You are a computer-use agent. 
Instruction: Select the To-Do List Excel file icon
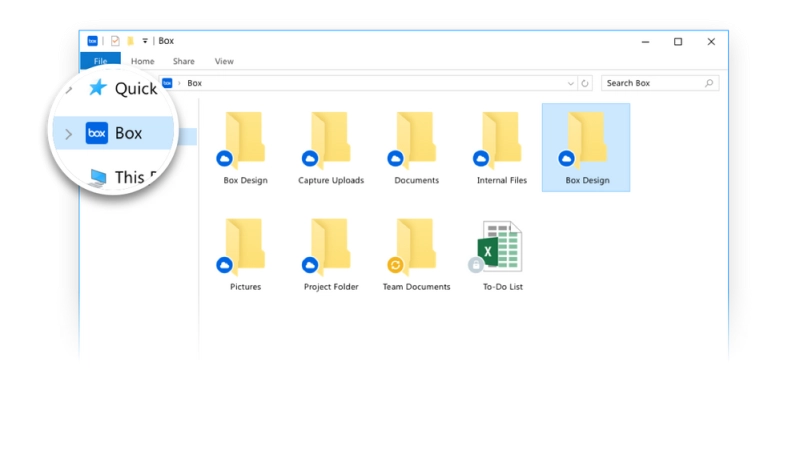click(x=500, y=246)
